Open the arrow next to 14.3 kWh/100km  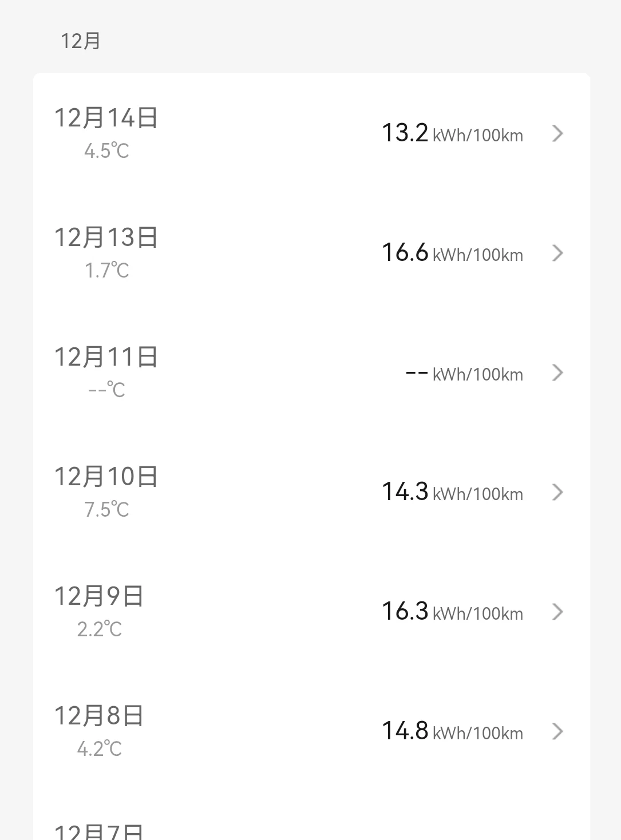click(x=557, y=492)
